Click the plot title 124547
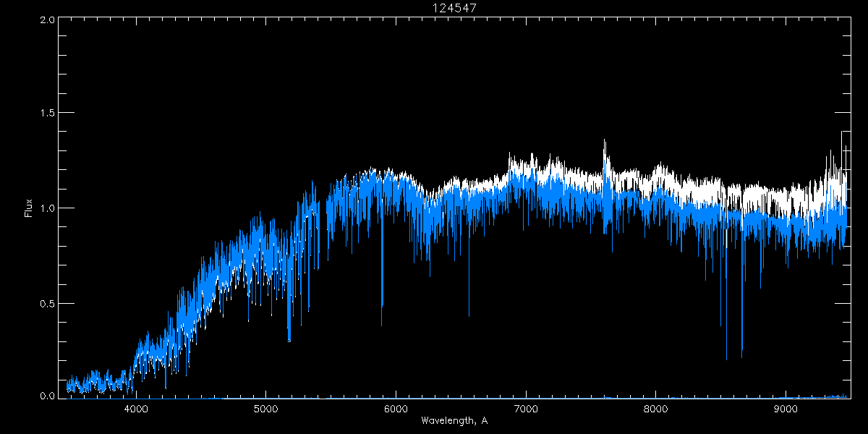868x434 pixels. (455, 7)
